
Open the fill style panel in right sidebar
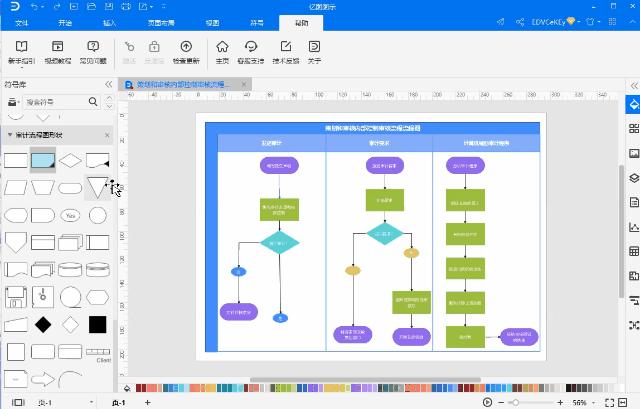click(x=633, y=104)
